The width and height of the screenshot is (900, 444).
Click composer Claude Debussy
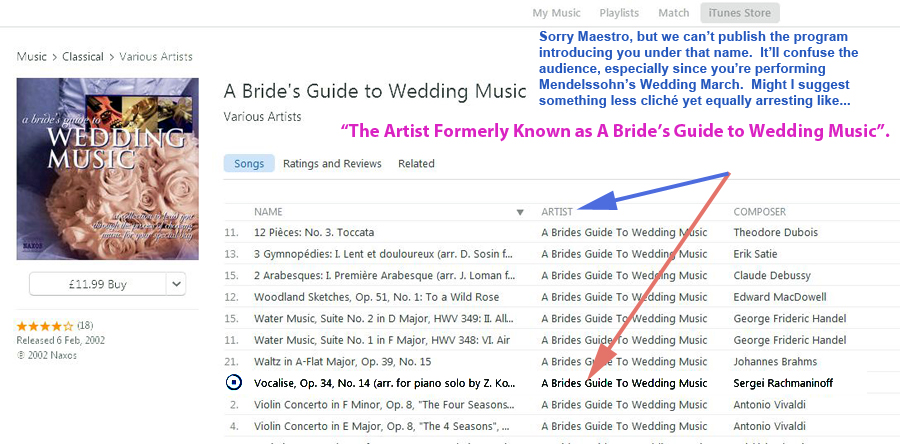pyautogui.click(x=772, y=275)
